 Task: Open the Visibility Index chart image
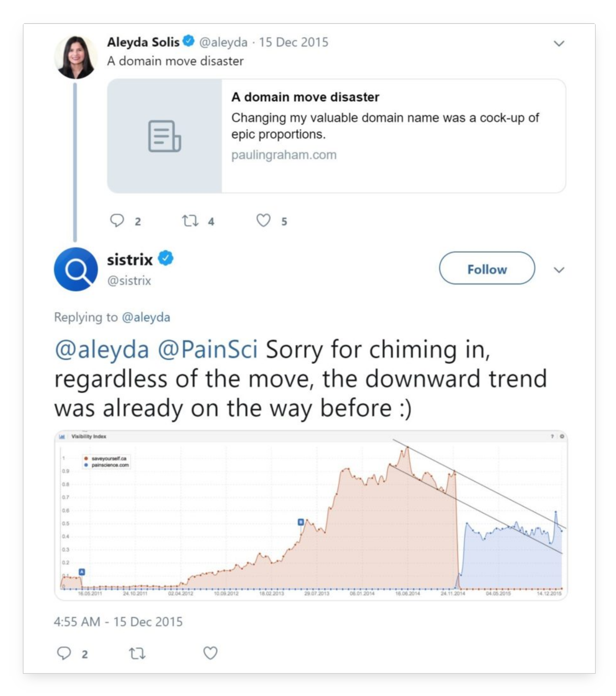tap(311, 515)
